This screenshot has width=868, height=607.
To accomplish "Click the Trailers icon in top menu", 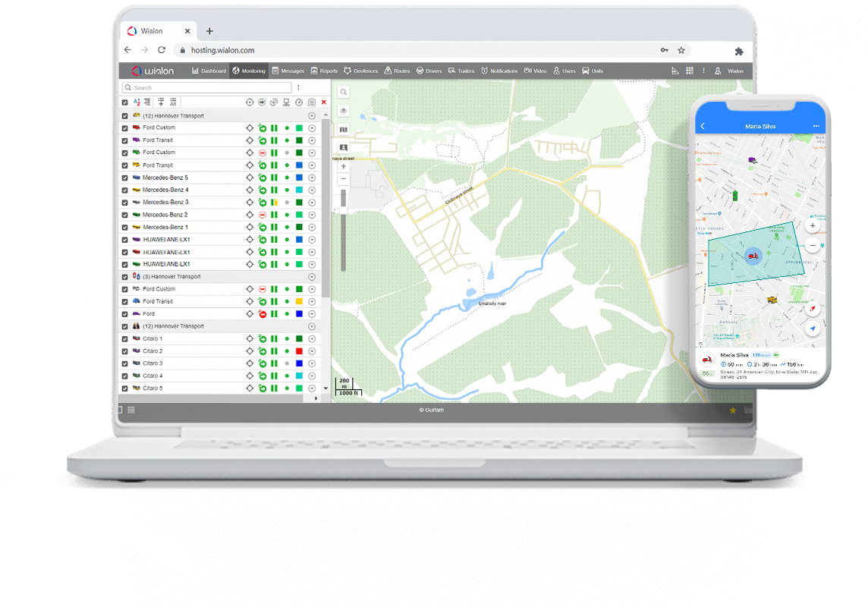I will [x=461, y=71].
